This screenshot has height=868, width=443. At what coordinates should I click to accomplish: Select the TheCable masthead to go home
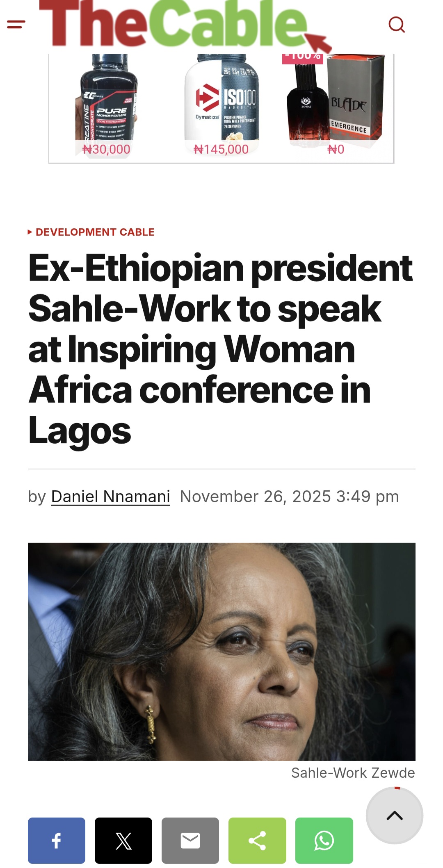click(172, 23)
